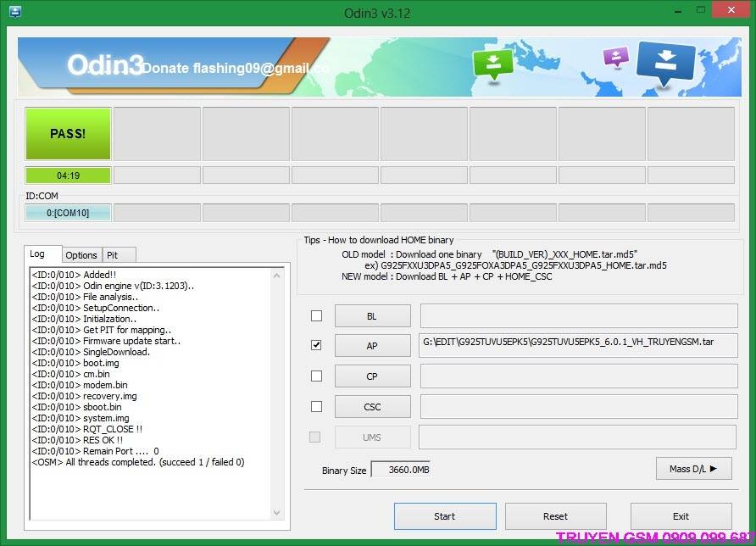The height and width of the screenshot is (546, 756).
Task: Click the 'Tips - How to download HOME binary' heading
Action: (379, 240)
